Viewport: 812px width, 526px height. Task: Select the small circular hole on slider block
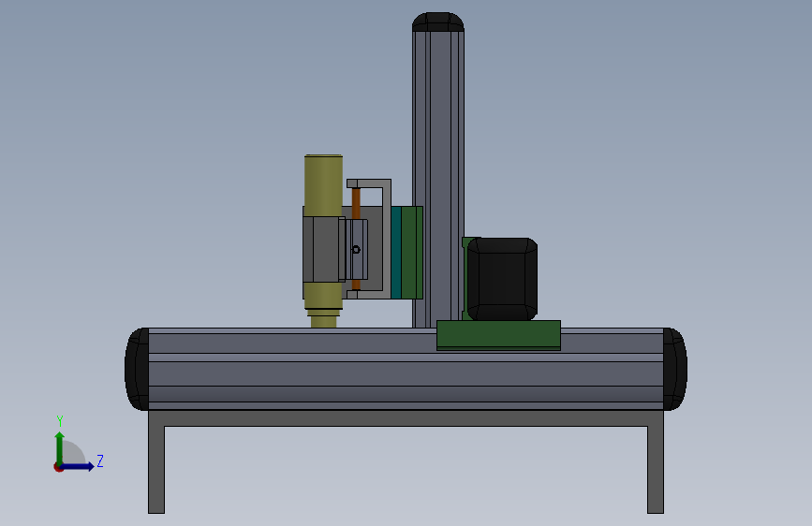(x=356, y=250)
